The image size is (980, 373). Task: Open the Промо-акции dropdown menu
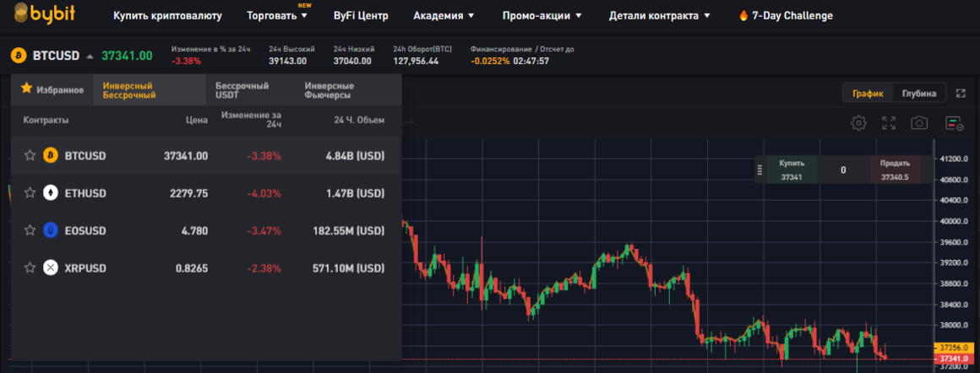(542, 16)
